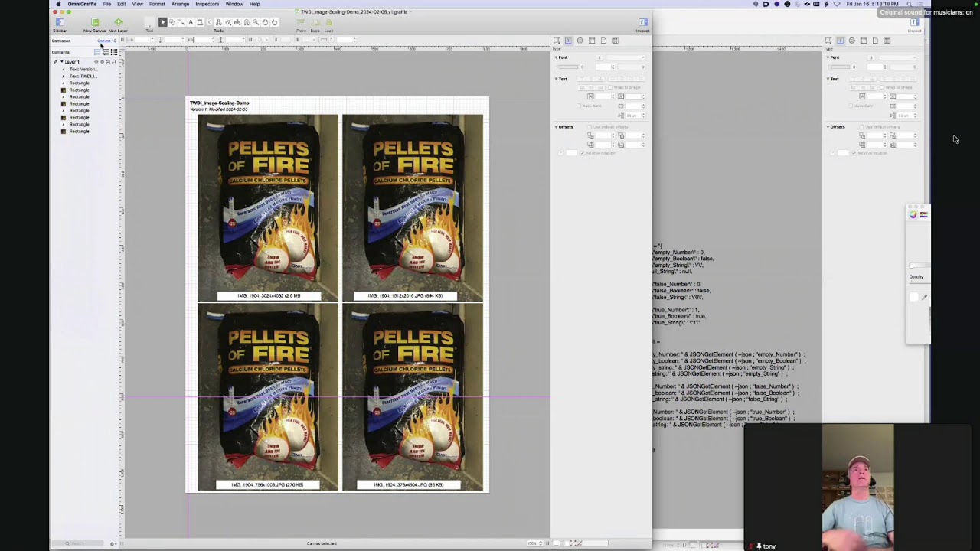Click font color well in front inspector
The height and width of the screenshot is (551, 980).
pos(569,67)
